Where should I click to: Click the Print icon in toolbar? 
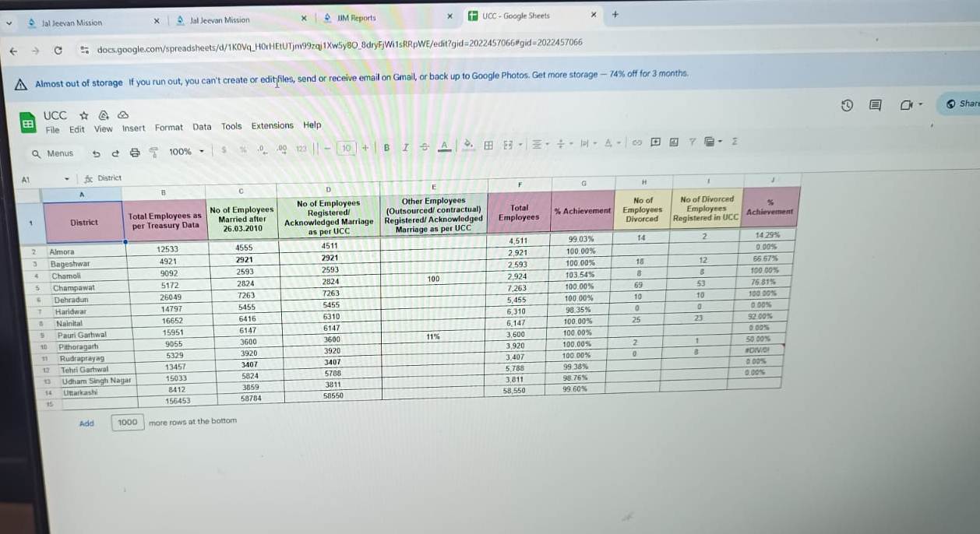point(135,153)
